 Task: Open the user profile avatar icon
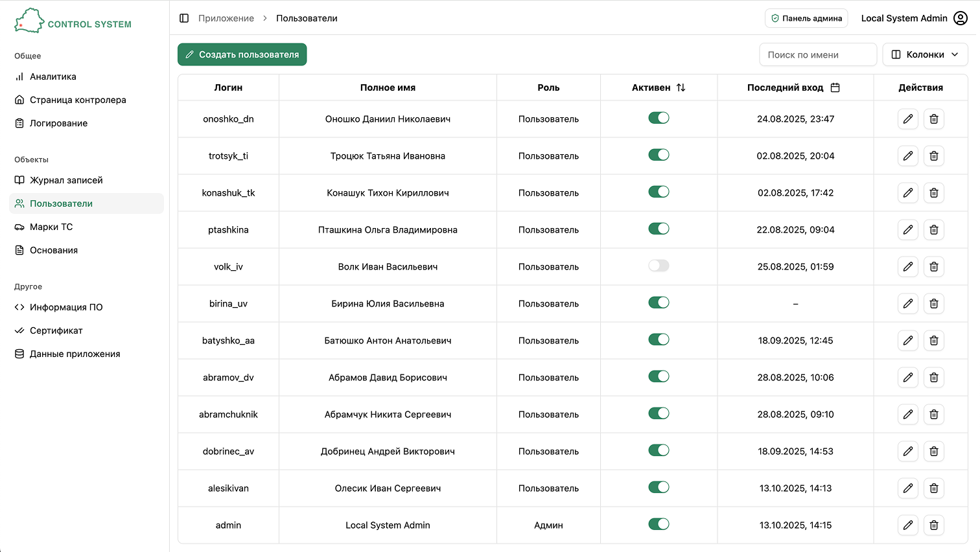pos(961,18)
